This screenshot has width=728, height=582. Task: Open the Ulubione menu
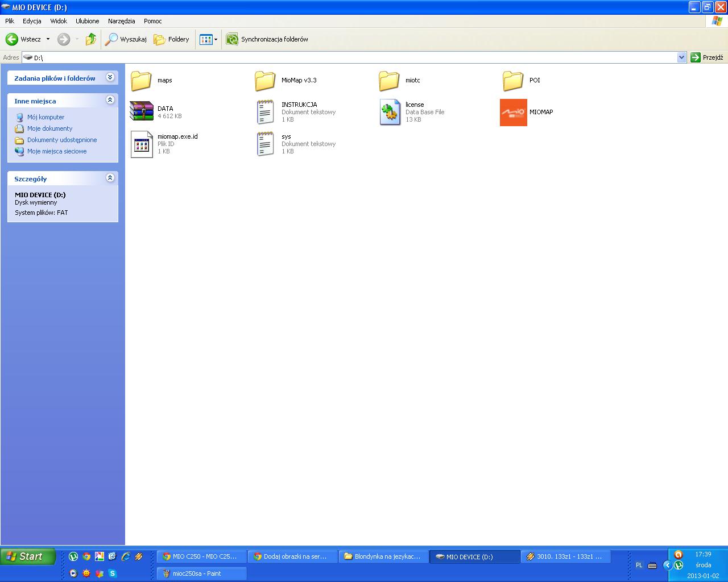(88, 21)
